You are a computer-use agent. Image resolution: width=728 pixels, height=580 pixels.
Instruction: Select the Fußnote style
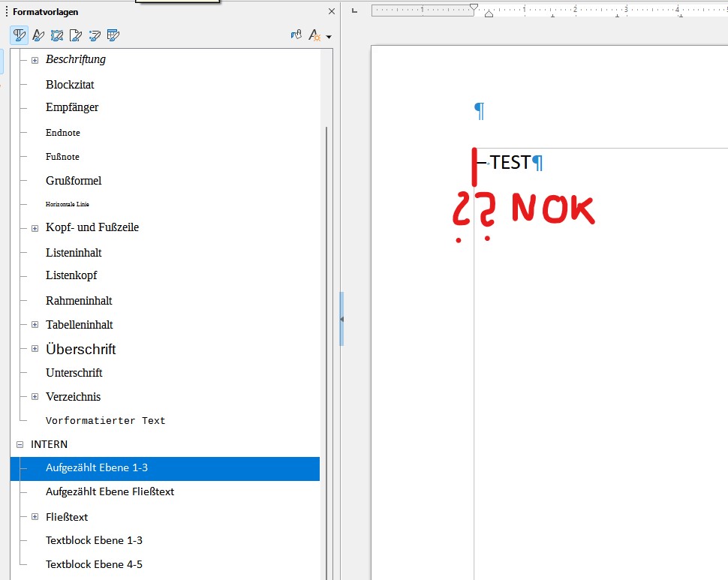click(62, 157)
